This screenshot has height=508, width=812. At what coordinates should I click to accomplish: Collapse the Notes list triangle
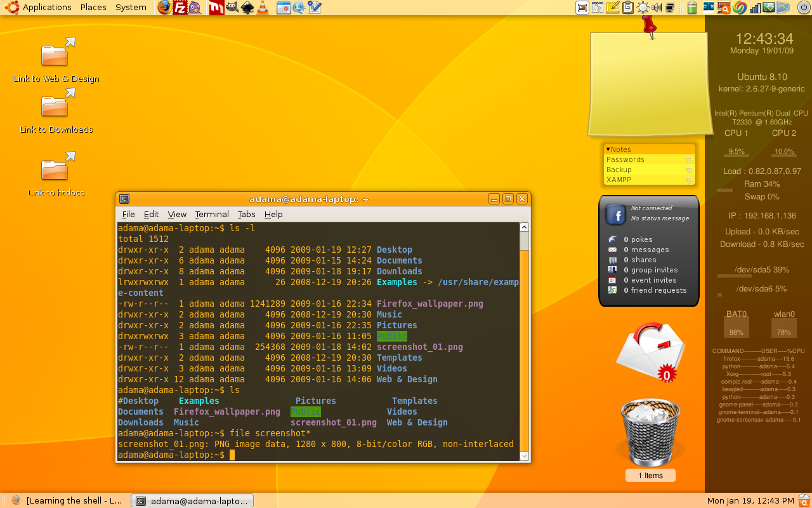(608, 149)
